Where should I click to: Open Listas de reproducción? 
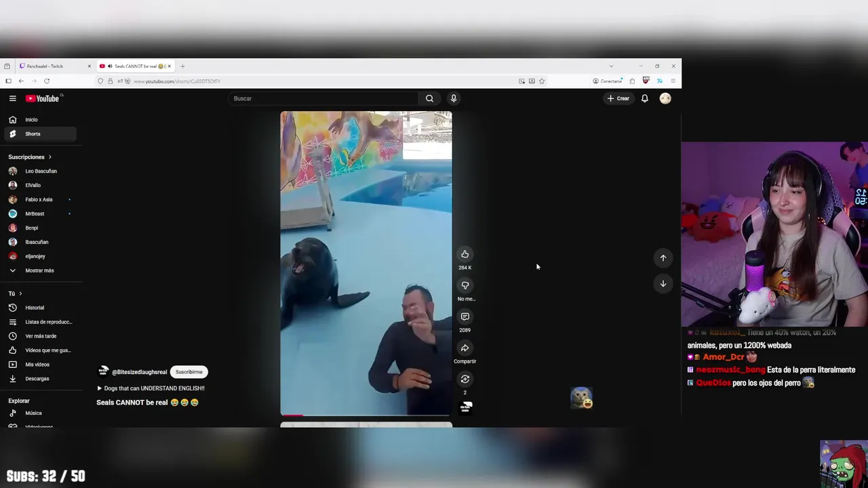(39, 322)
